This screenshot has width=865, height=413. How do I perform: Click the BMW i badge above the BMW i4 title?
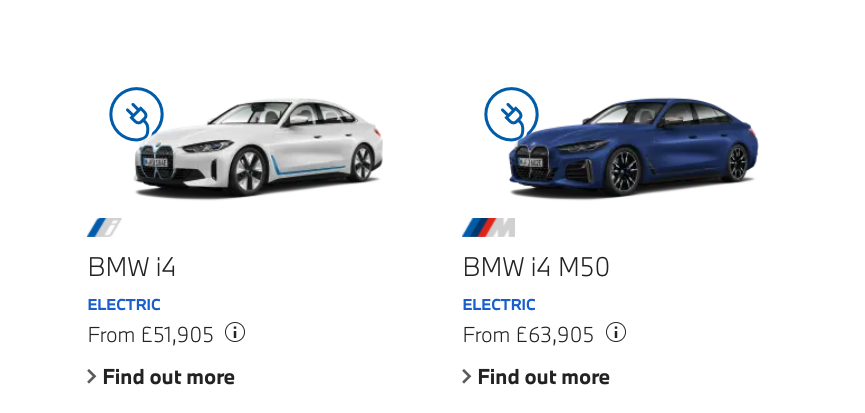coord(104,228)
